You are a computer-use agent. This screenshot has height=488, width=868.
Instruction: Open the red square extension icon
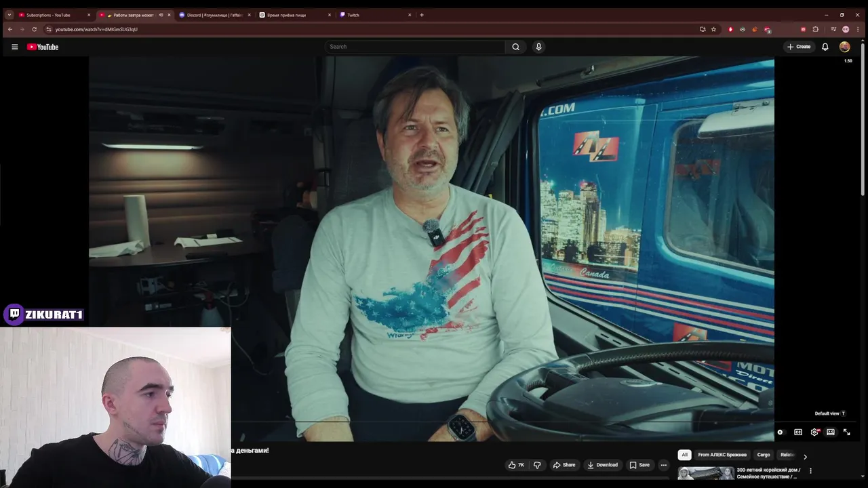pos(804,29)
